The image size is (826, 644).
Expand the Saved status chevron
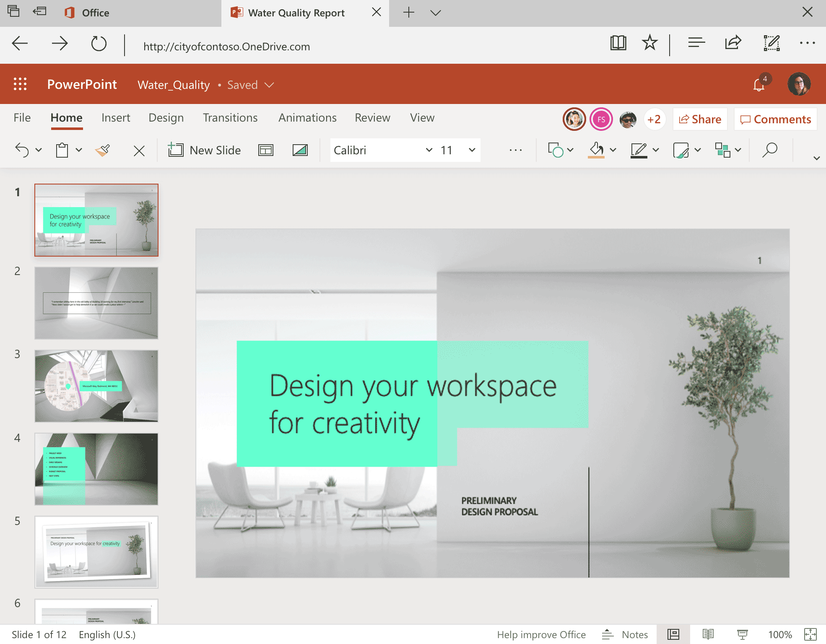[269, 85]
